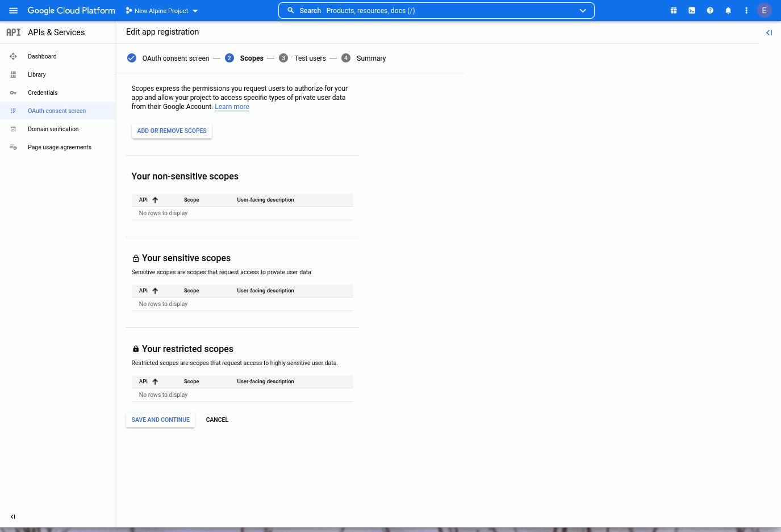Click the Dashboard icon in sidebar
This screenshot has height=532, width=781.
(x=13, y=56)
